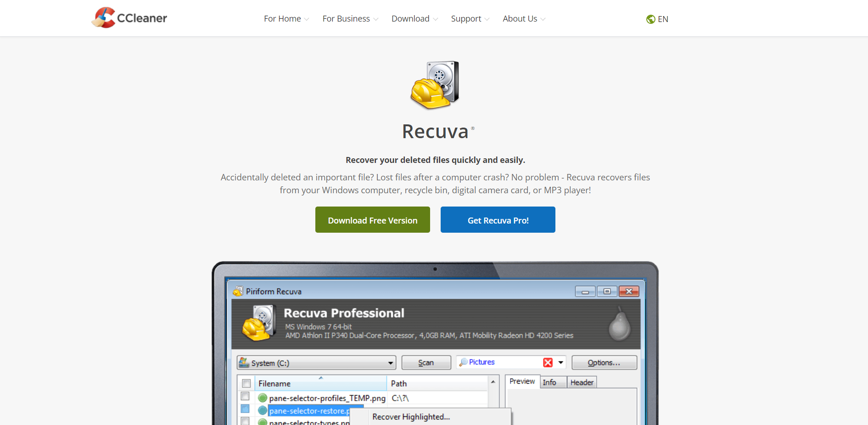Image resolution: width=868 pixels, height=425 pixels.
Task: Toggle the select-all checkbox in Filename header
Action: pyautogui.click(x=246, y=383)
